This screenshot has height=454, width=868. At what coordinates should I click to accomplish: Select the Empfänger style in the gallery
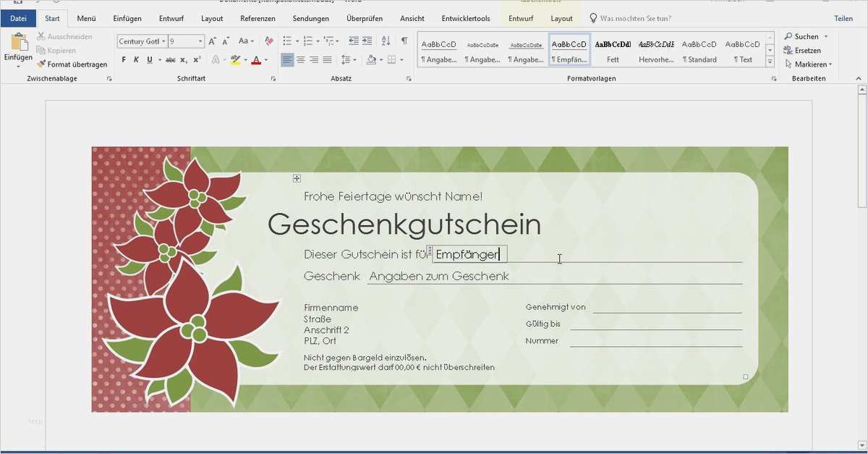click(x=568, y=49)
